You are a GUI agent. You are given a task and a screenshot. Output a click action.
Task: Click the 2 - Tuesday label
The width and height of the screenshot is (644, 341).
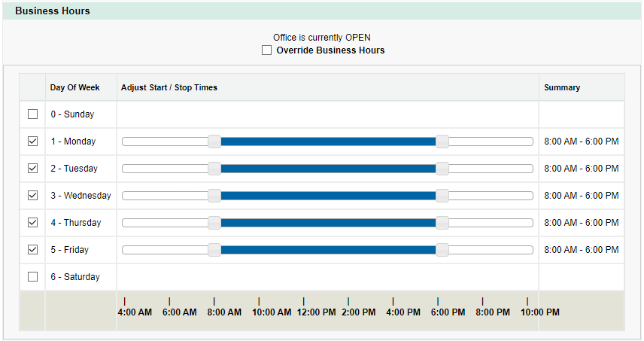point(74,169)
